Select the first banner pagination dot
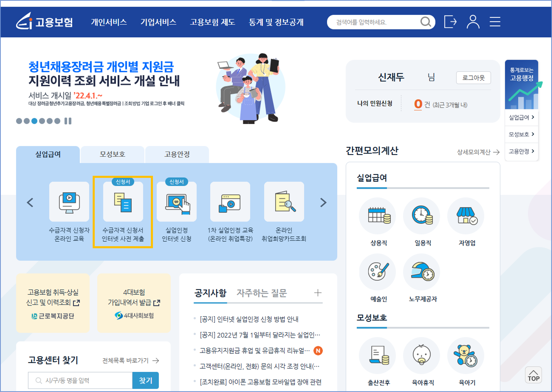Viewport: 552px width, 392px height. pos(19,121)
